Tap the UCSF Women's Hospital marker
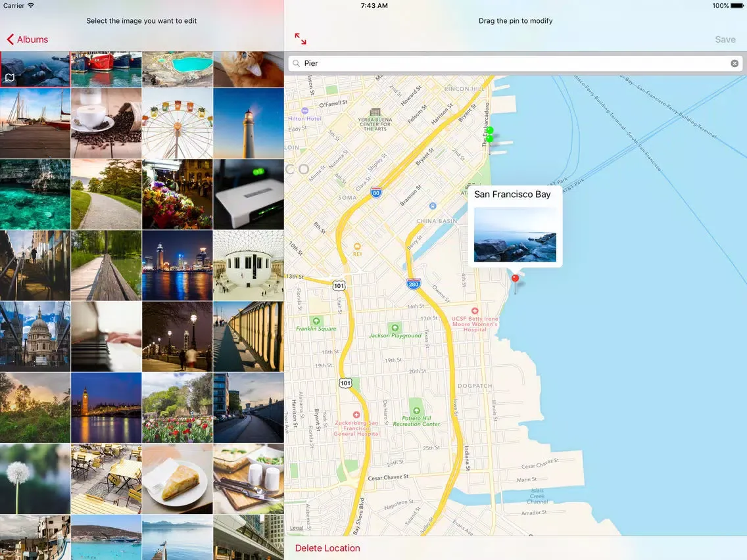The image size is (747, 560). (x=475, y=311)
